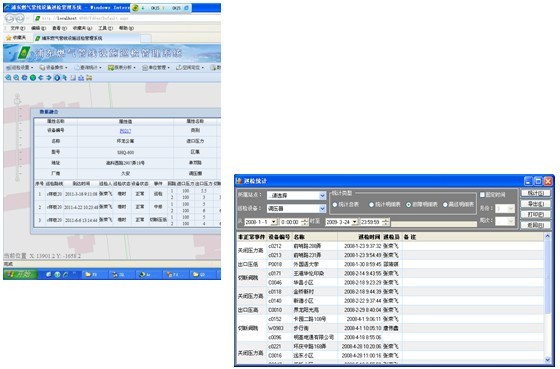Click the browser forward button
560x369 pixels.
tap(20, 18)
